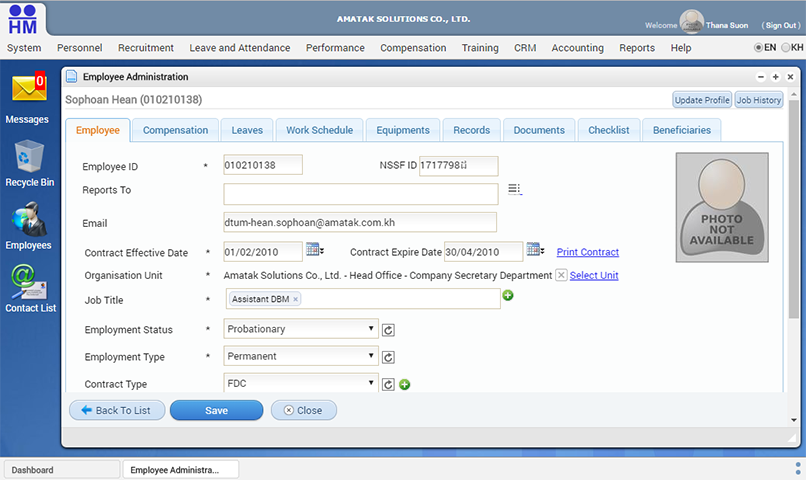The height and width of the screenshot is (480, 806).
Task: Select the EN language radio button
Action: pos(758,47)
